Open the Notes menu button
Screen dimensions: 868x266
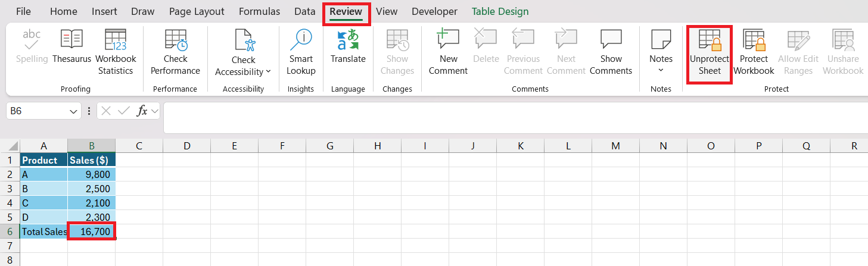[661, 52]
